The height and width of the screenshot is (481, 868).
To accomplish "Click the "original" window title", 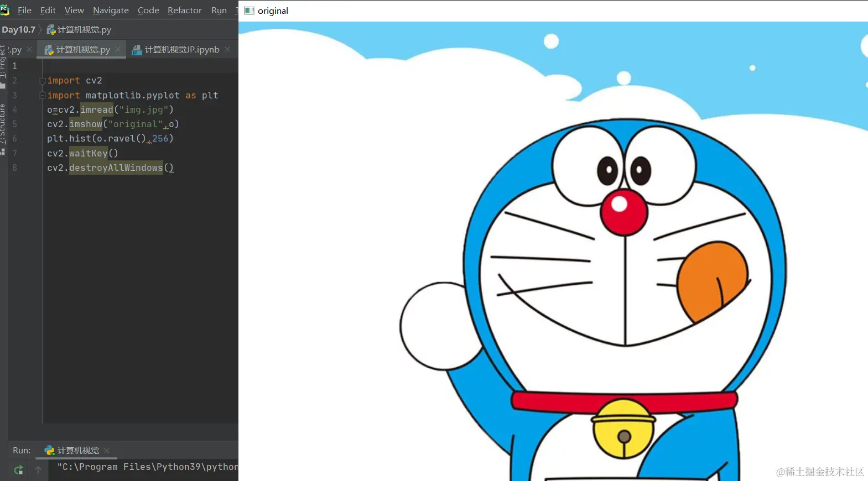I will [x=273, y=11].
